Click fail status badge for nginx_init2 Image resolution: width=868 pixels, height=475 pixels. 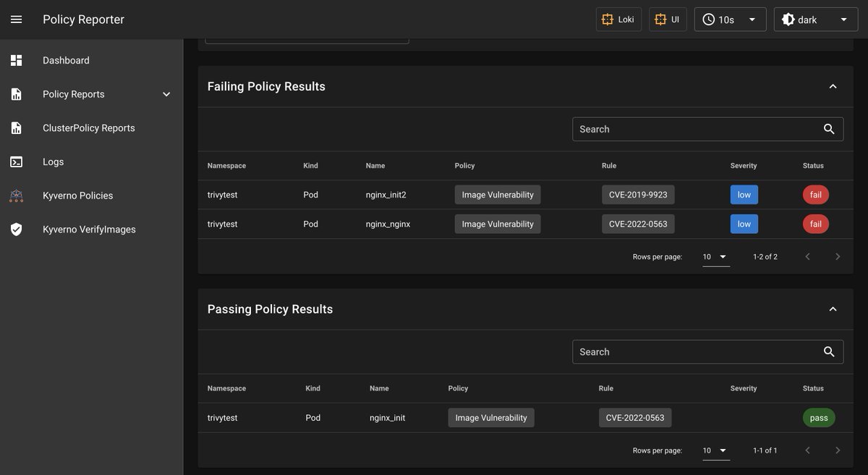tap(816, 195)
